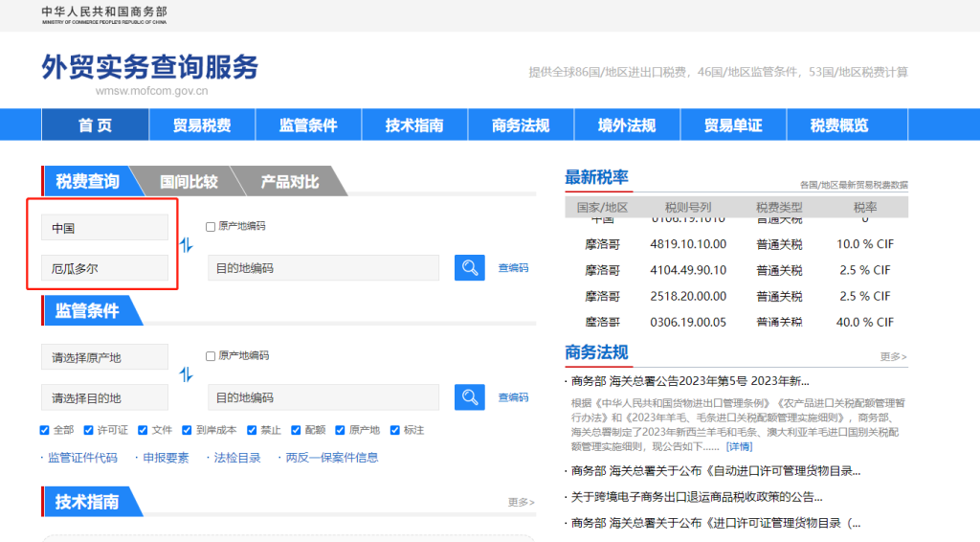Click the 税则号列 column header

click(688, 207)
